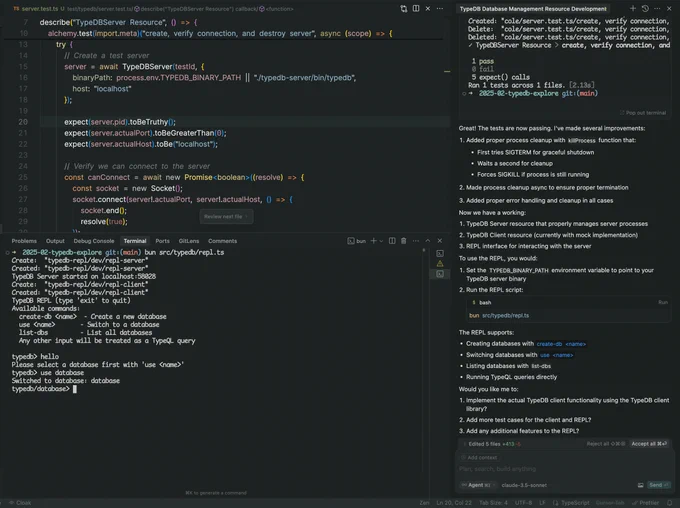Change UTF-8 file encoding
Image resolution: width=680 pixels, height=508 pixels.
click(523, 503)
